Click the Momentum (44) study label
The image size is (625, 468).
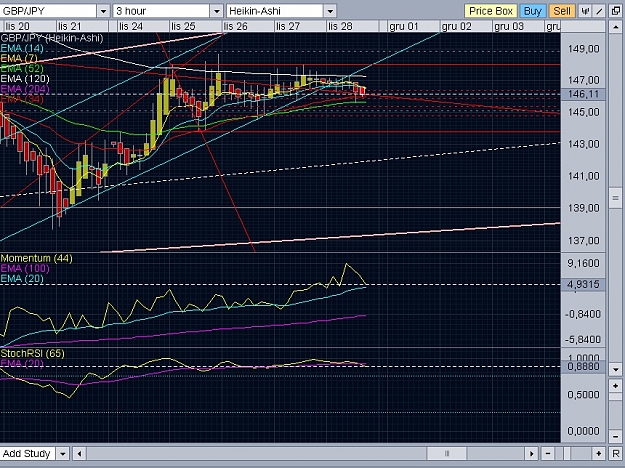click(x=37, y=258)
